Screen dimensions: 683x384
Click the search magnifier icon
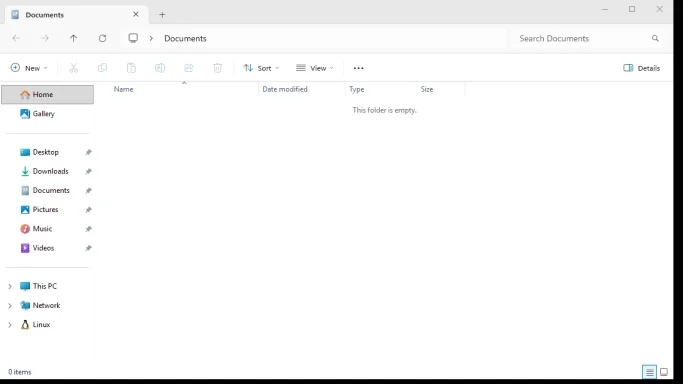(655, 38)
